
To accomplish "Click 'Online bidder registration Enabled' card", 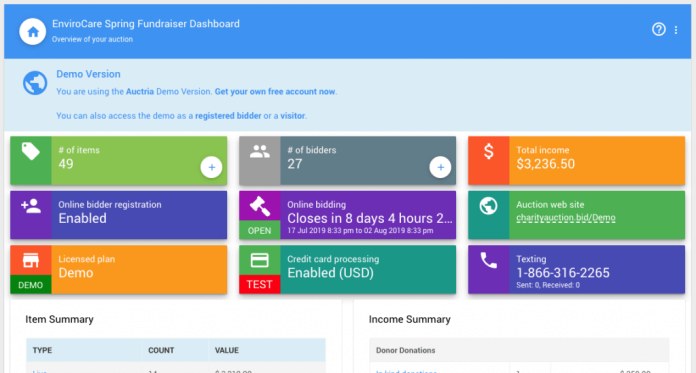I will coord(119,215).
